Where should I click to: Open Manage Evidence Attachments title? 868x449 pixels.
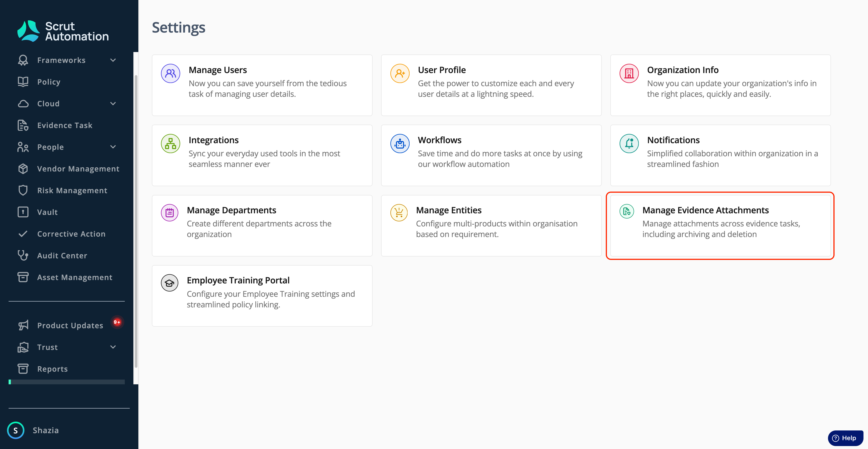(705, 210)
